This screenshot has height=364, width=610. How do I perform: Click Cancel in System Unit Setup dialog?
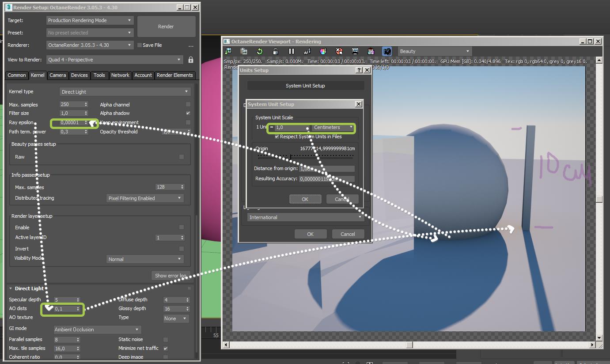tap(342, 199)
